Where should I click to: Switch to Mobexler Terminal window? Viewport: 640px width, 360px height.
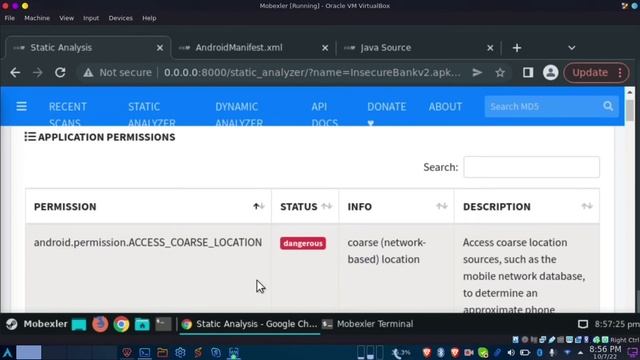click(367, 324)
